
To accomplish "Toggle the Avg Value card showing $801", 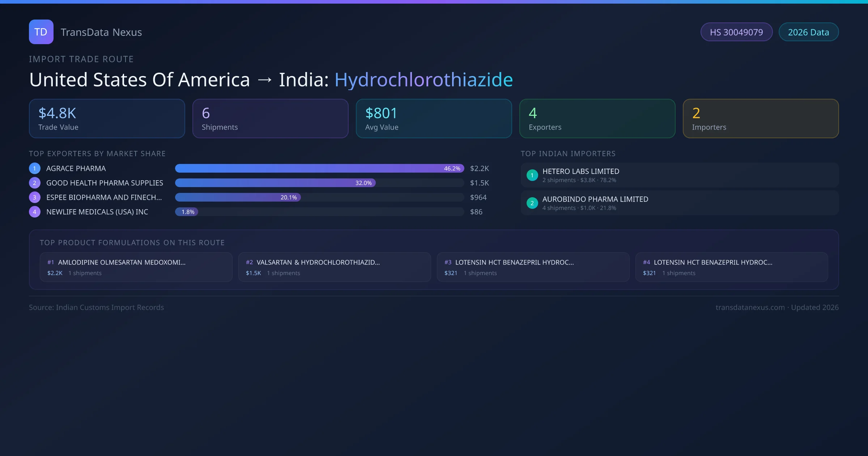I will (434, 118).
